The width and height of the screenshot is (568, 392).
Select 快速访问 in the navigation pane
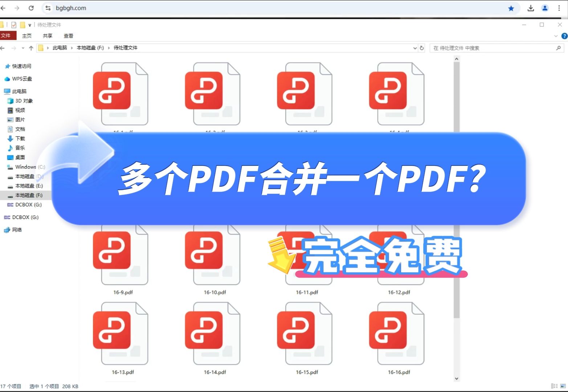pyautogui.click(x=18, y=66)
